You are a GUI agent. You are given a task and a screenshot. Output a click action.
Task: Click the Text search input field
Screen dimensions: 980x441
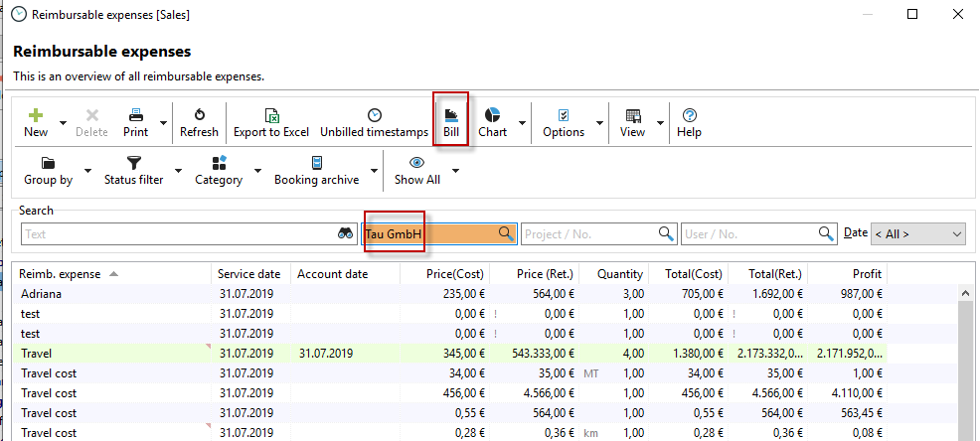(179, 234)
